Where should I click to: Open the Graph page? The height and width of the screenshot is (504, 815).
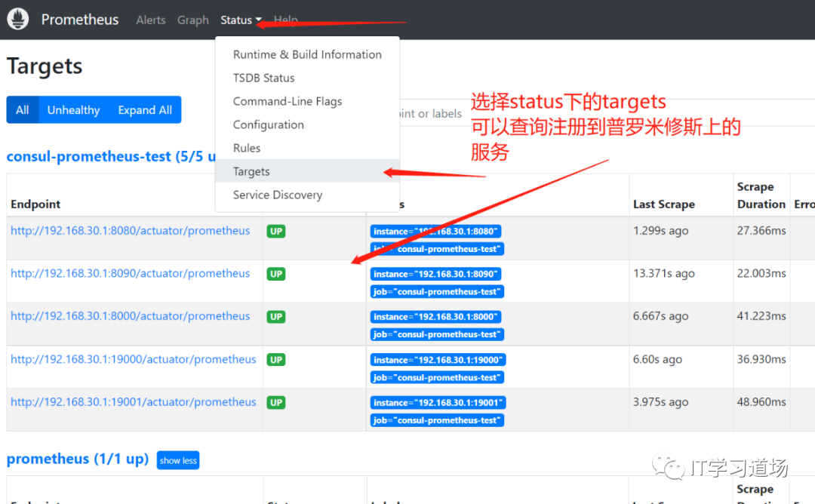pos(193,20)
